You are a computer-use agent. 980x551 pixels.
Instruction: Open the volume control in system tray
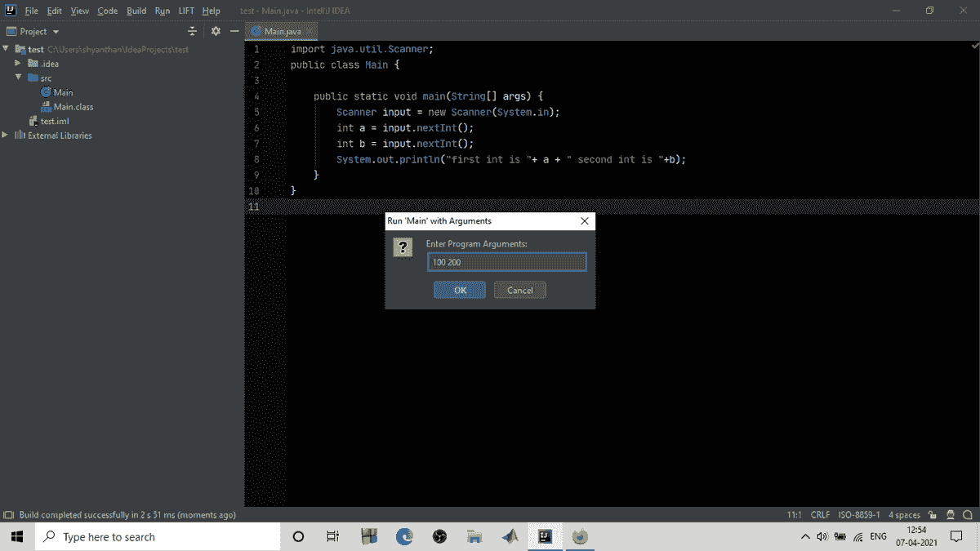click(822, 536)
